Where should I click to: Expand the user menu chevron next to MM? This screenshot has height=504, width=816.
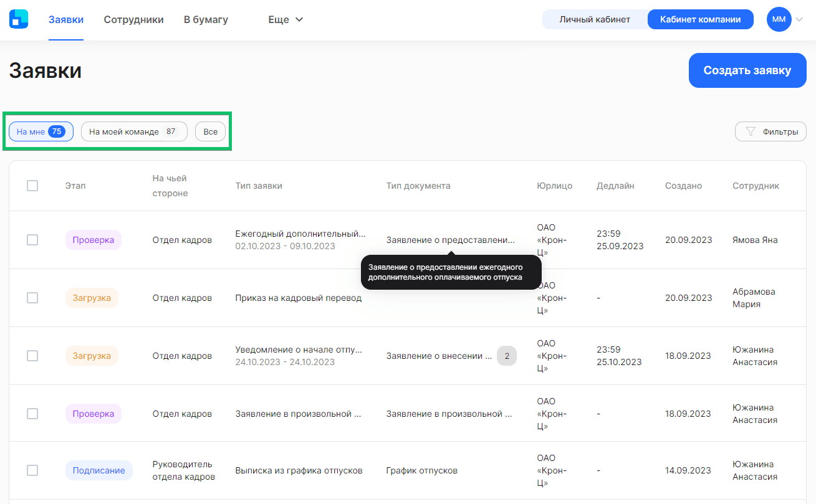tap(799, 20)
